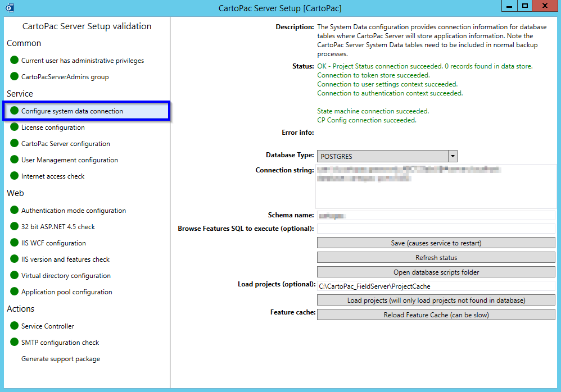Click green dot beside Application pool configuration
561x392 pixels.
pos(14,291)
